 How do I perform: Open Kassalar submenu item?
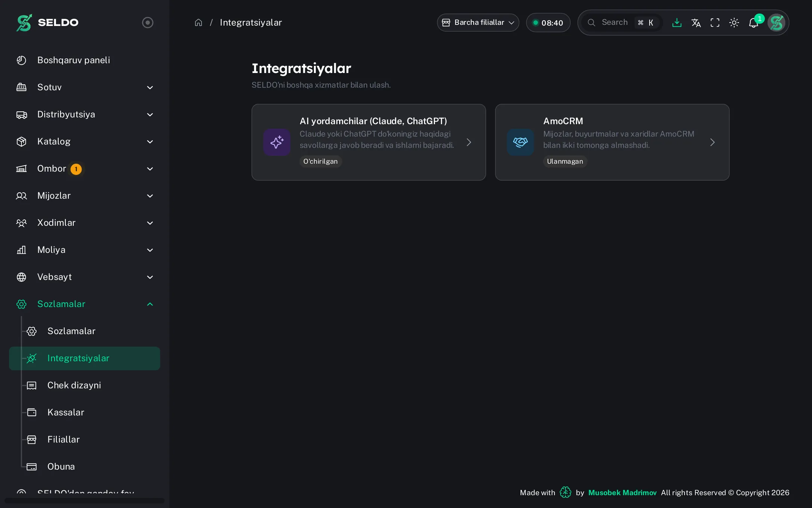(x=85, y=412)
